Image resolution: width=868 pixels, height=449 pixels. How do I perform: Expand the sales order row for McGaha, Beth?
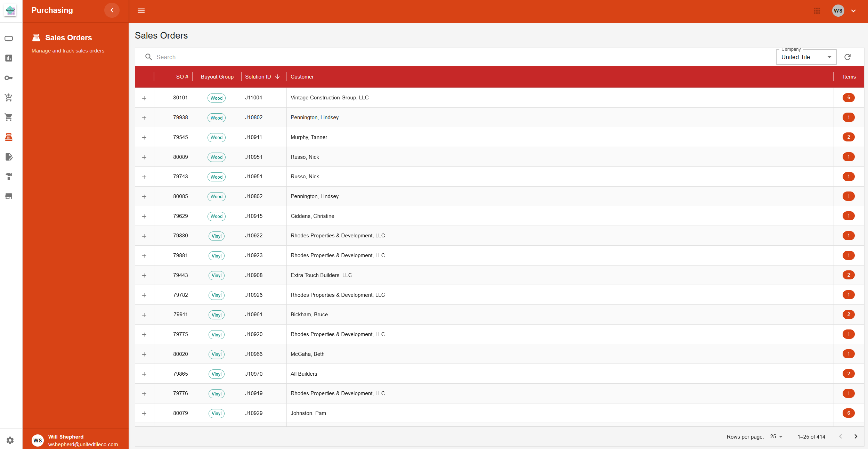tap(144, 354)
